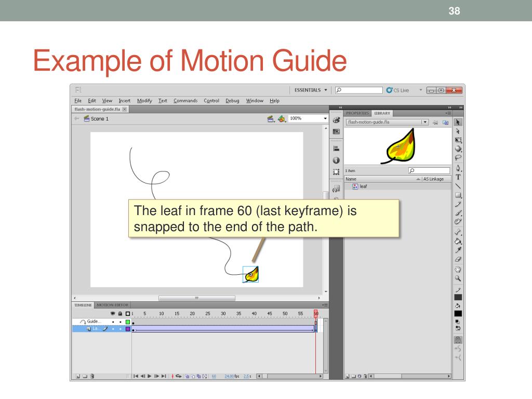
Task: Toggle show/hide all layers eye icon
Action: 113,313
